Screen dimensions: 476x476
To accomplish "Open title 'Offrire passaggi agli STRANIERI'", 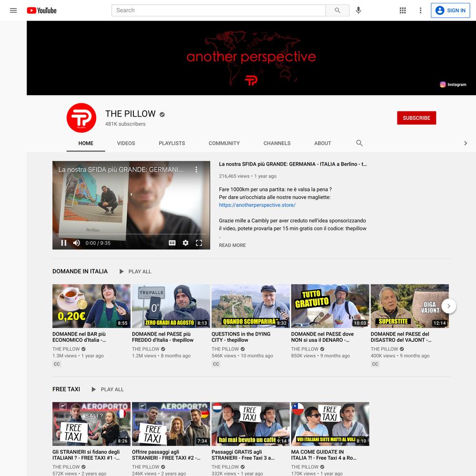I will [166, 455].
